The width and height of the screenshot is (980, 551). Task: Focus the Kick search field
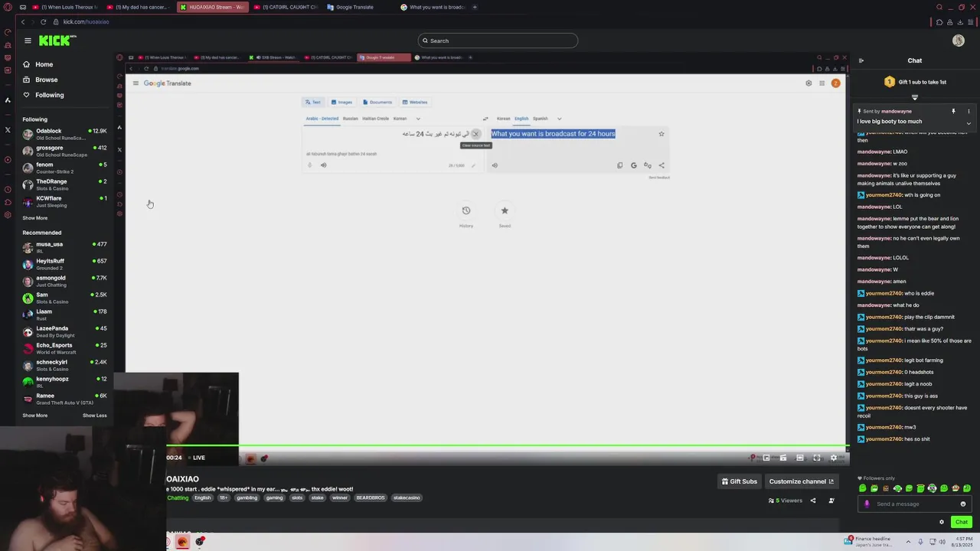coord(498,41)
